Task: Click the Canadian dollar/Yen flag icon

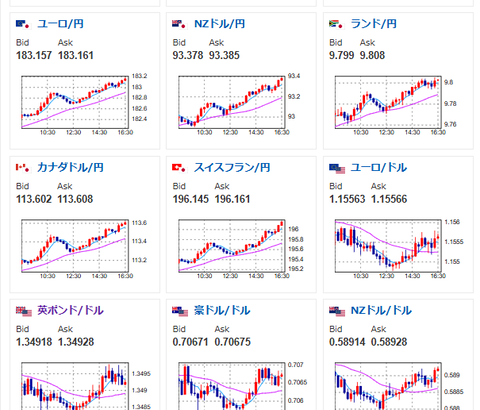Action: coord(23,168)
